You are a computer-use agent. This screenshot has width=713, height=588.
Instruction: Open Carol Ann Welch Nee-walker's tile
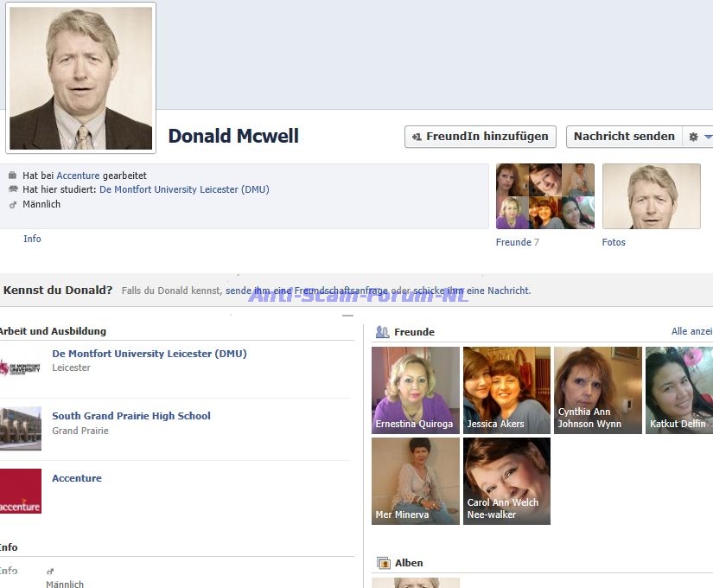(506, 481)
